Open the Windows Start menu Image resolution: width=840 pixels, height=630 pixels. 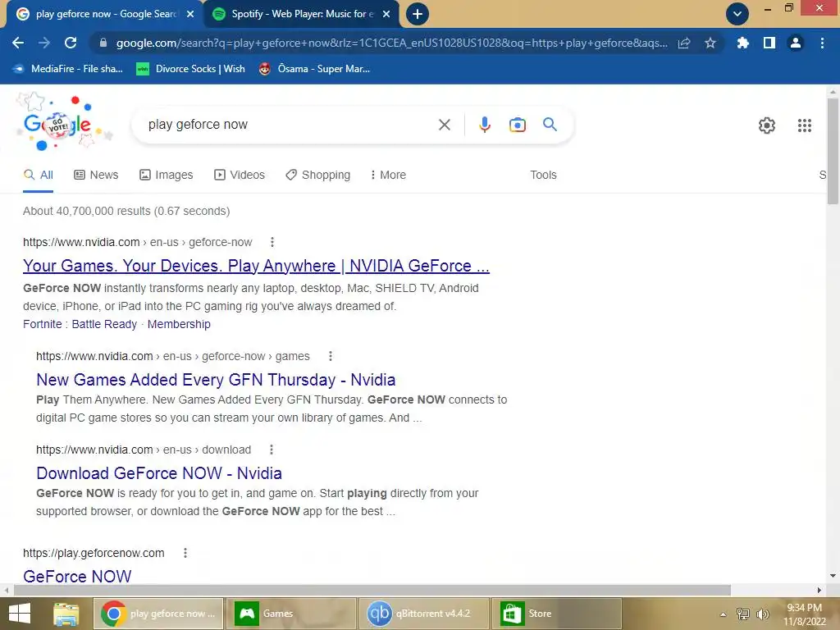click(x=20, y=614)
